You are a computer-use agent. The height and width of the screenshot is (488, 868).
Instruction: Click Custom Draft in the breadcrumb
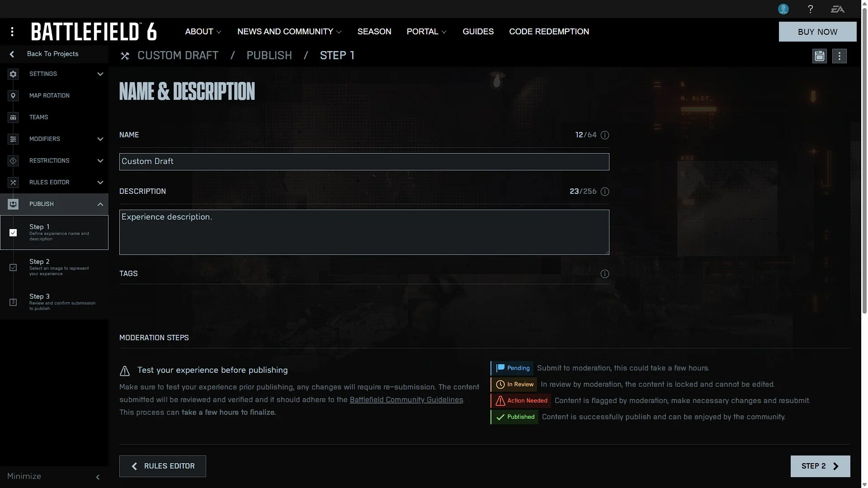pyautogui.click(x=178, y=56)
